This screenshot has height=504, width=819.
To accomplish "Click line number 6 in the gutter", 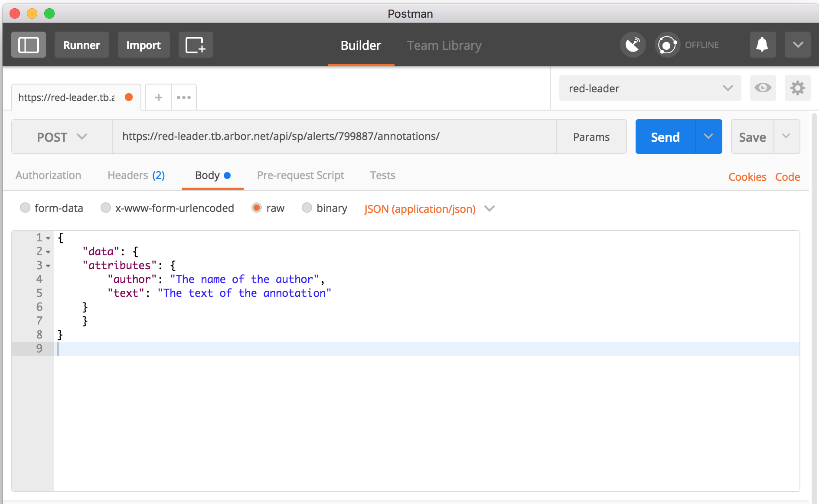I will [39, 307].
